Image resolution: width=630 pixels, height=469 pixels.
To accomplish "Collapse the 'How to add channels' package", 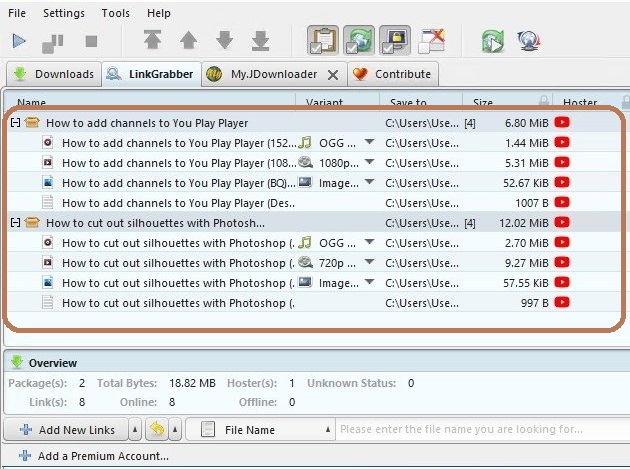I will (15, 122).
